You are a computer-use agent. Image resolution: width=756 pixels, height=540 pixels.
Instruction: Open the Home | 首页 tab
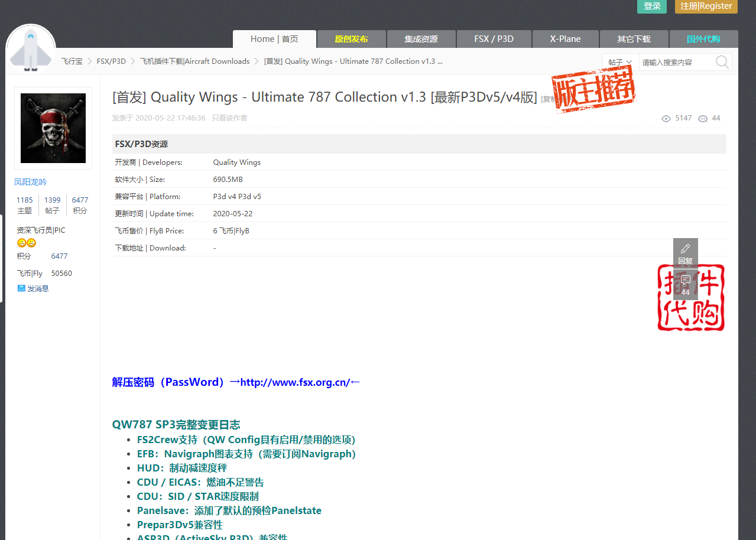click(x=274, y=39)
